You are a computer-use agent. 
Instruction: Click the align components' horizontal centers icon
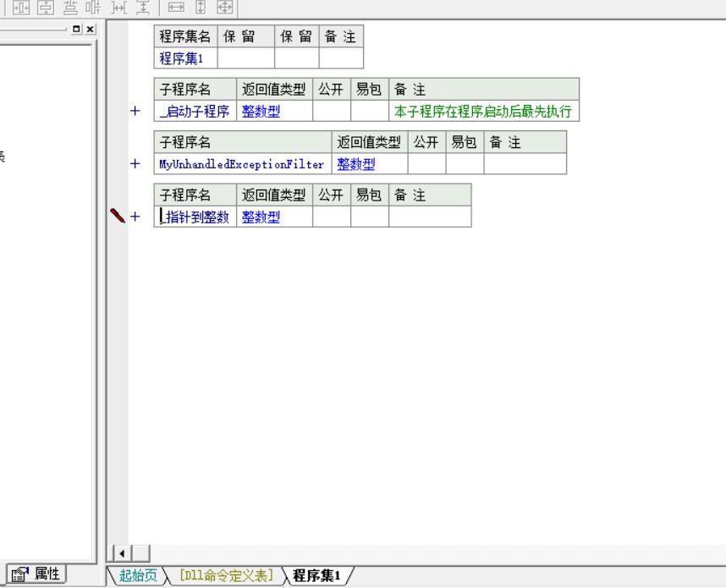pyautogui.click(x=70, y=7)
